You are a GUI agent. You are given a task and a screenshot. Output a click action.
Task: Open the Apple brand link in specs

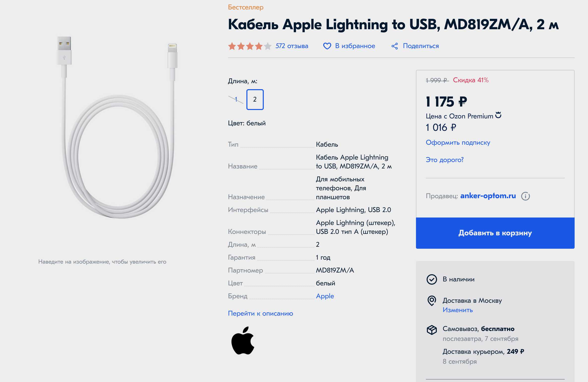pyautogui.click(x=325, y=296)
